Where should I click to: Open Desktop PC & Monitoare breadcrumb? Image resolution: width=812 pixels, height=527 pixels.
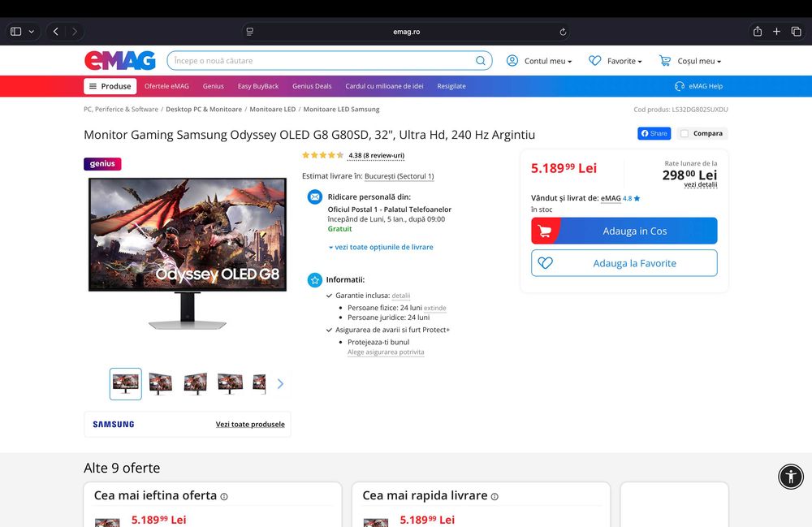pos(204,110)
